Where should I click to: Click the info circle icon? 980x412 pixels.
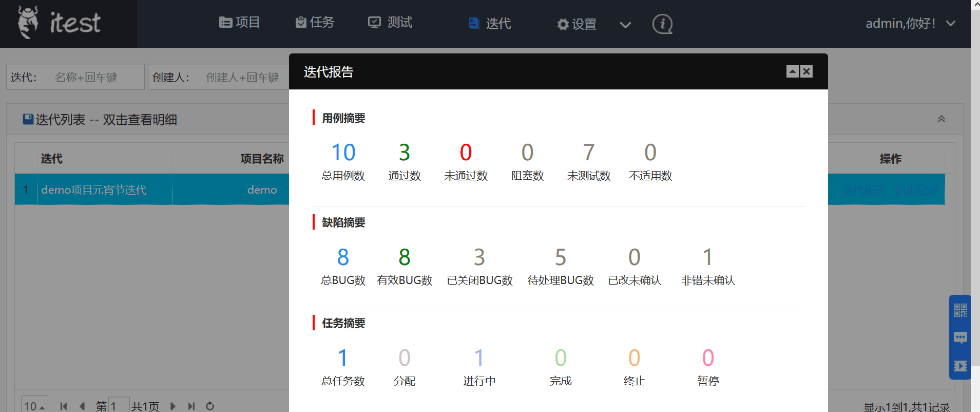click(662, 24)
